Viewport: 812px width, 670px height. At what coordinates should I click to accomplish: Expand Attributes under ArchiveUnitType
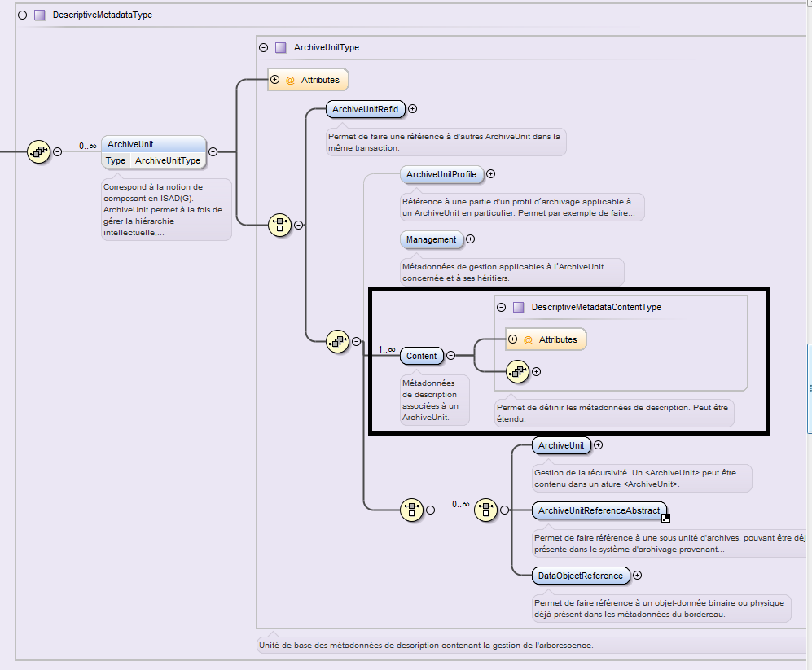pos(274,80)
